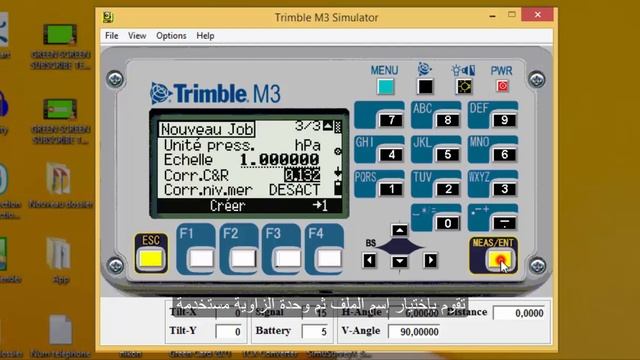The width and height of the screenshot is (640, 360).
Task: Click the red PWR power key
Action: click(502, 86)
